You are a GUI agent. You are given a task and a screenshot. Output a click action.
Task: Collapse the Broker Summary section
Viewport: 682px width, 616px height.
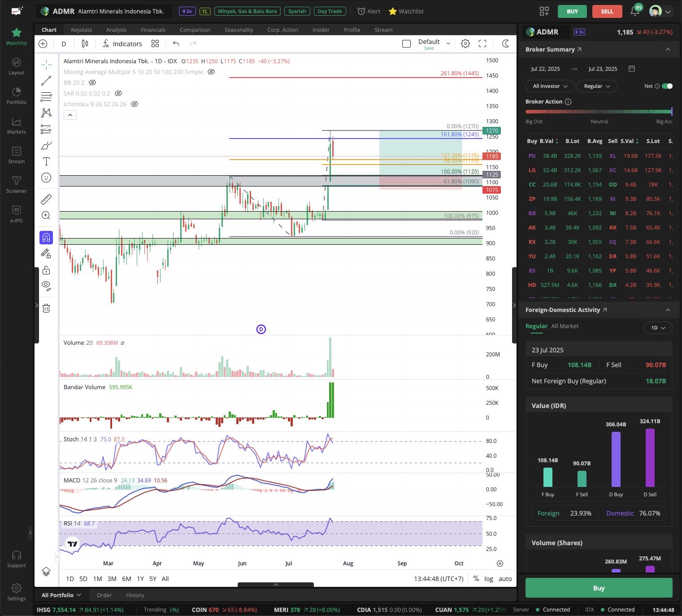[x=668, y=49]
